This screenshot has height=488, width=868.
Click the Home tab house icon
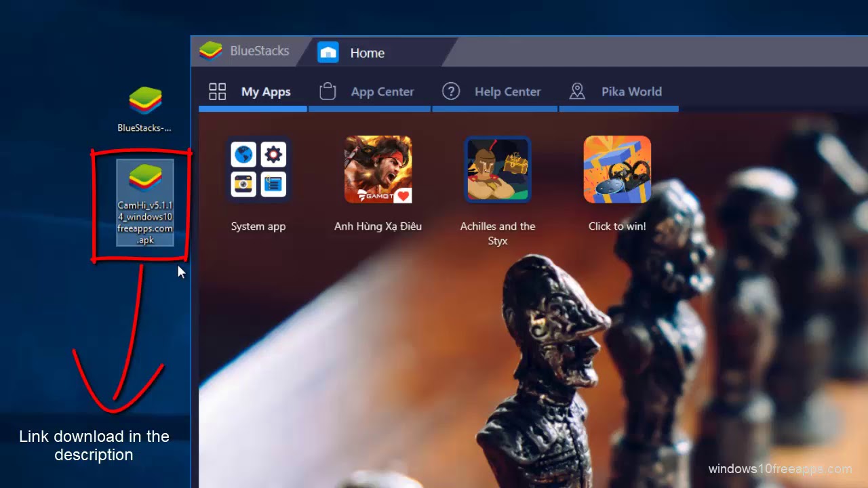tap(328, 52)
